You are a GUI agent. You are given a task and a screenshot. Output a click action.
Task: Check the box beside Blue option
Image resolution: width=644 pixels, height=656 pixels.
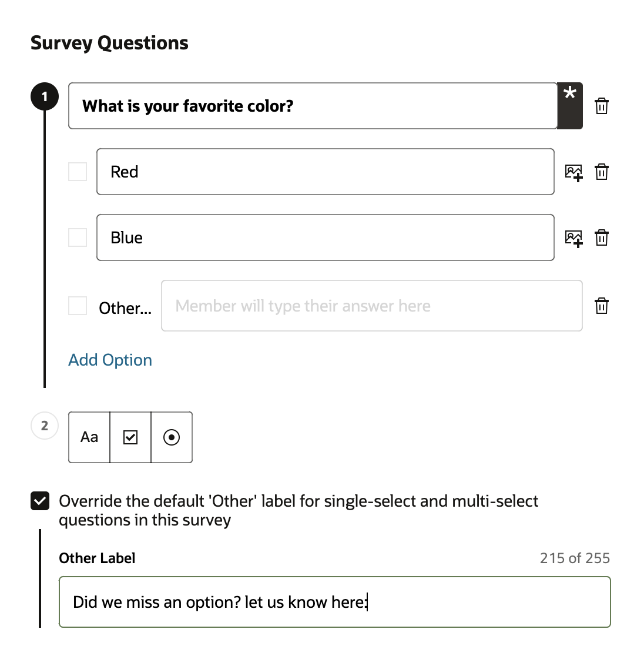point(78,237)
